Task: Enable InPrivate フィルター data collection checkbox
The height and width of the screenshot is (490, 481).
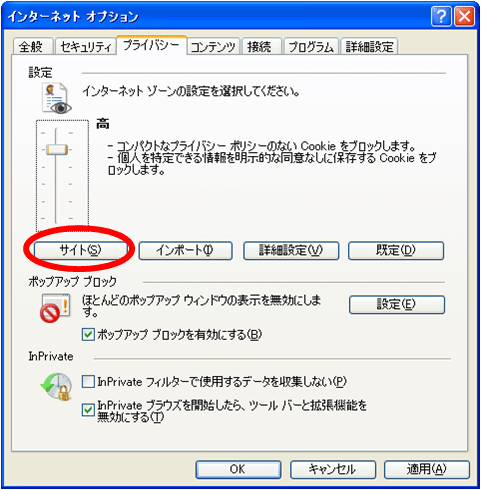Action: point(88,381)
